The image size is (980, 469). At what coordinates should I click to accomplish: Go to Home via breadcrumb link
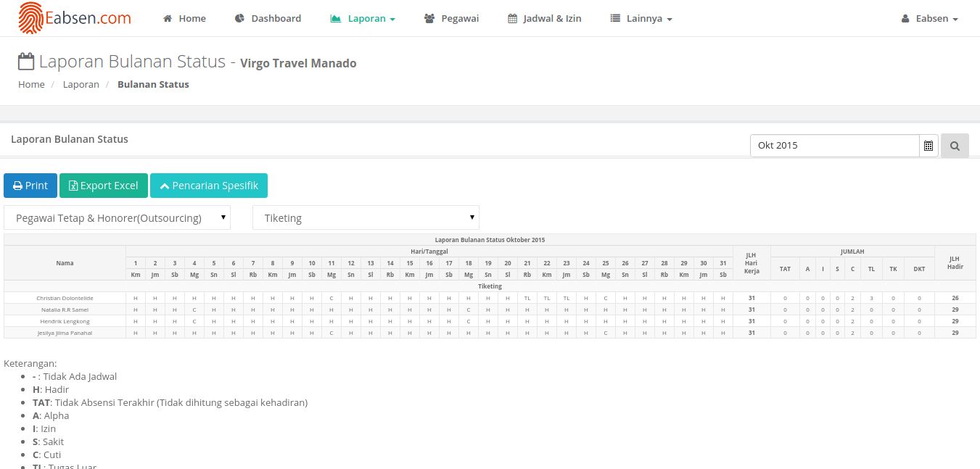(31, 84)
